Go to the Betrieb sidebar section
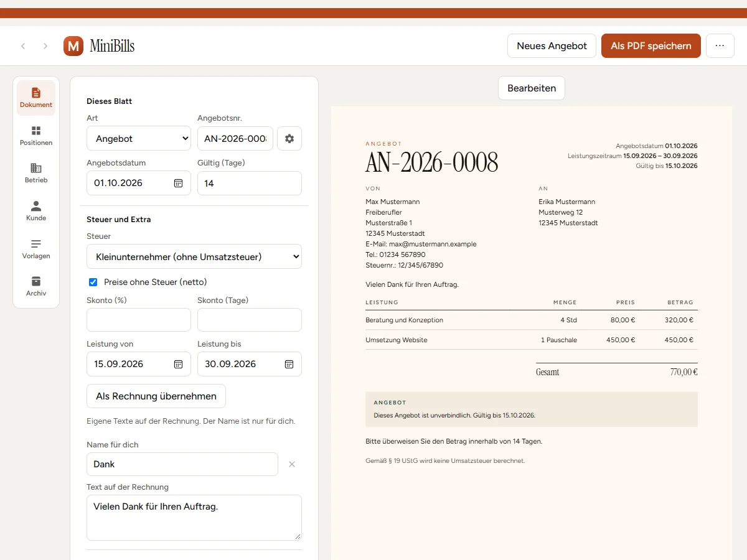 36,174
